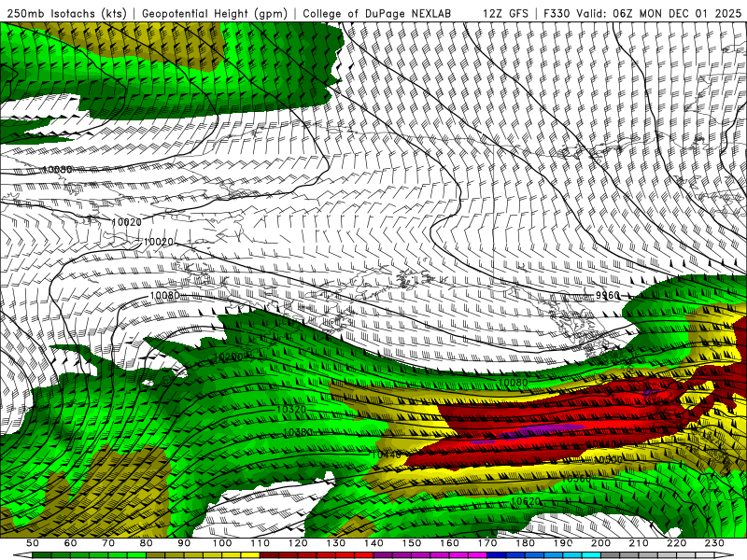
Task: Click the 'F330 Valid: 06Z MON DEC 01 2025' text
Action: pyautogui.click(x=642, y=13)
